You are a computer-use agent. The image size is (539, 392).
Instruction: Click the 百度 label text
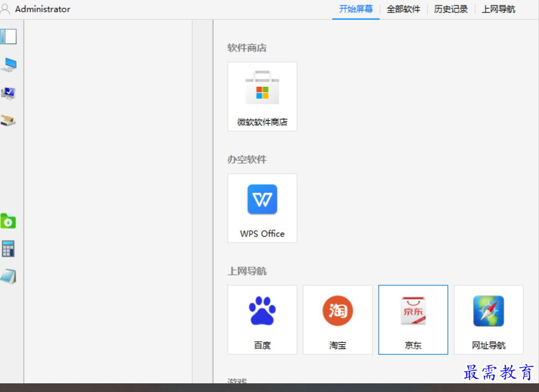click(x=262, y=345)
